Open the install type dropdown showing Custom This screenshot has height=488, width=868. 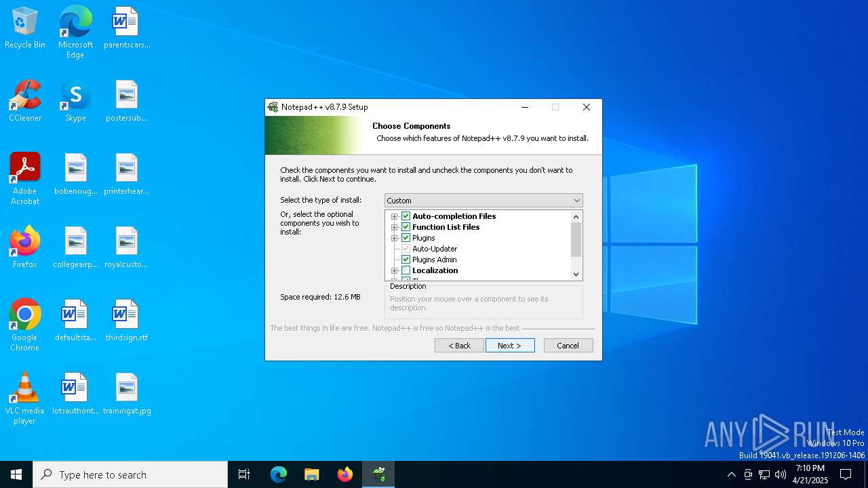click(x=484, y=201)
